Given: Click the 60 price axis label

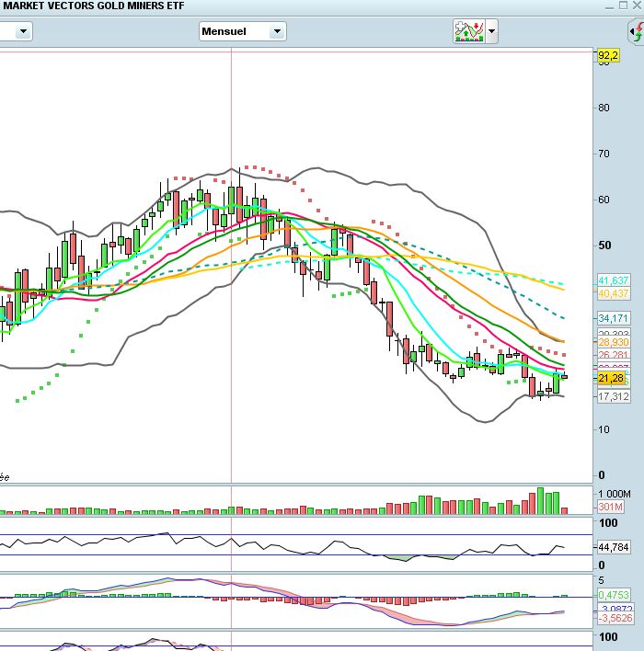Looking at the screenshot, I should click(604, 200).
